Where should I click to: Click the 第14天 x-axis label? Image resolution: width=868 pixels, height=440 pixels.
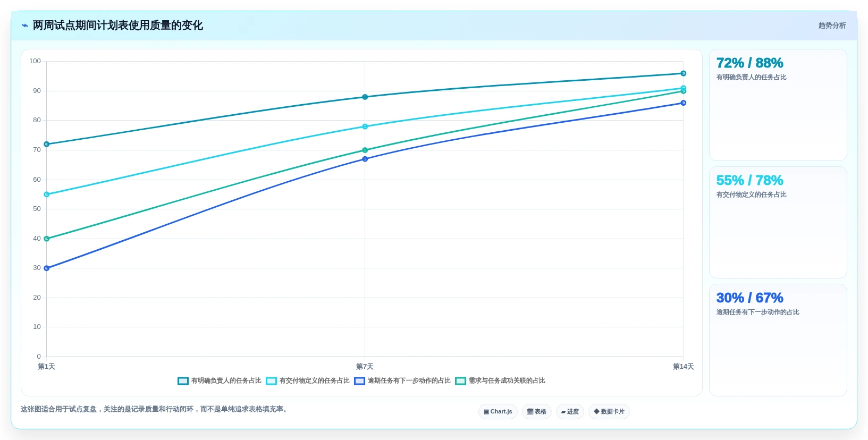(684, 367)
